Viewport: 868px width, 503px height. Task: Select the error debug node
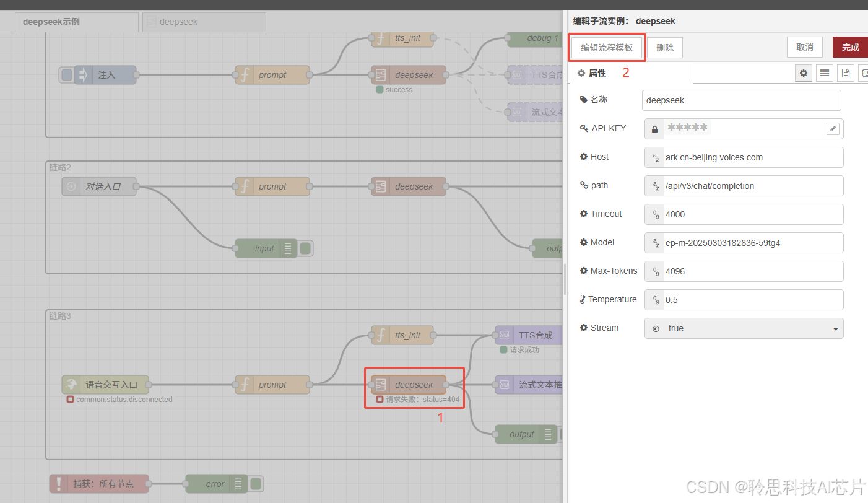coord(217,484)
